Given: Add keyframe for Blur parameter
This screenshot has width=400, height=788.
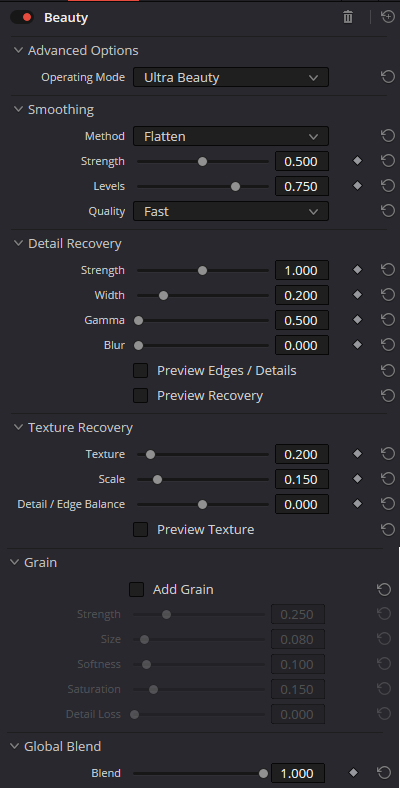Looking at the screenshot, I should [x=357, y=345].
